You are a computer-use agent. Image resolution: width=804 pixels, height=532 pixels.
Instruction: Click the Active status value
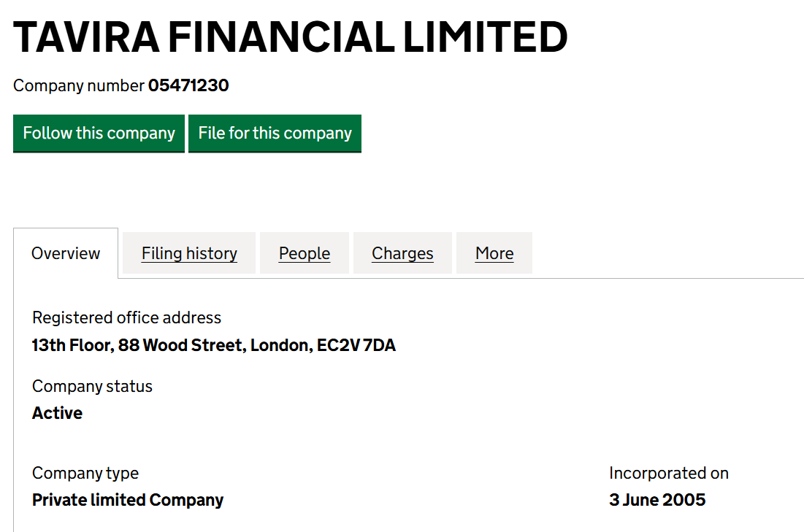click(x=57, y=413)
